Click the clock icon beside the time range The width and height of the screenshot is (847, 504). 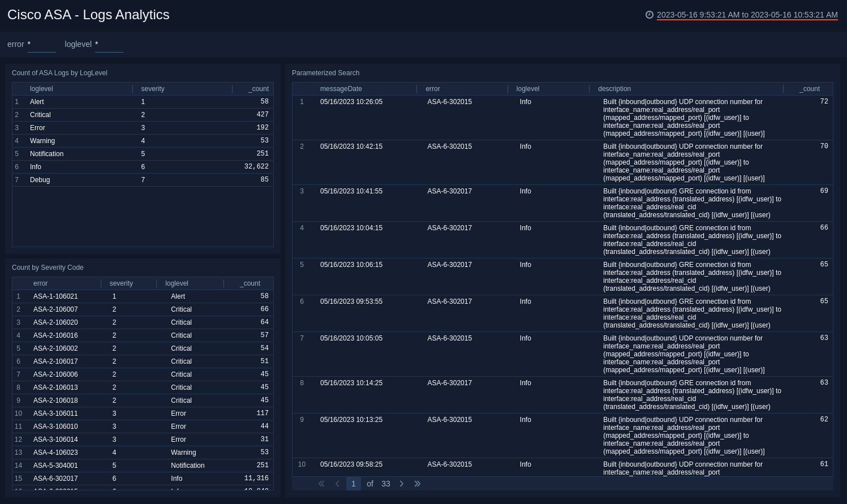click(x=649, y=15)
